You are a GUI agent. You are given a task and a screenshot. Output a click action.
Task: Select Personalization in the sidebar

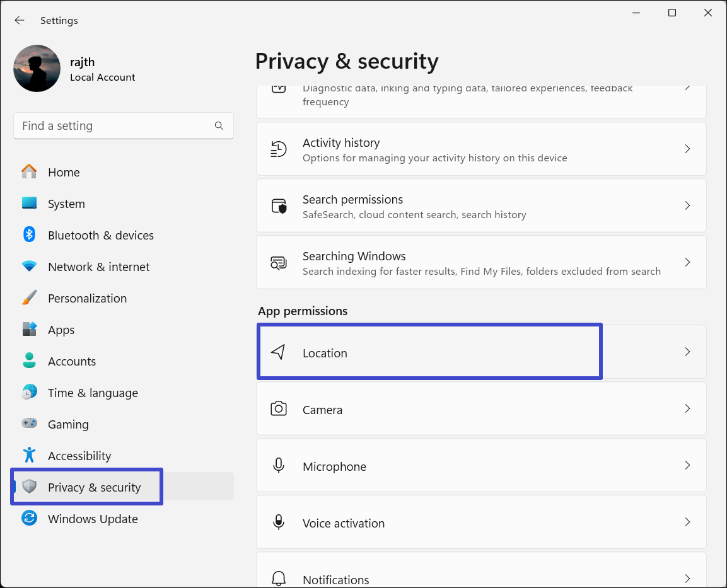click(x=87, y=298)
